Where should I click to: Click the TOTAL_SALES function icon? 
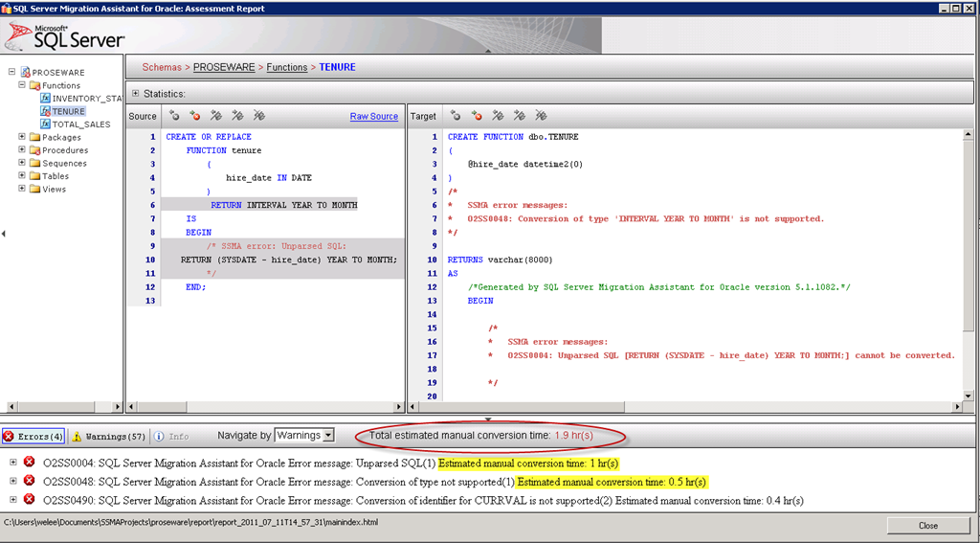pos(46,124)
